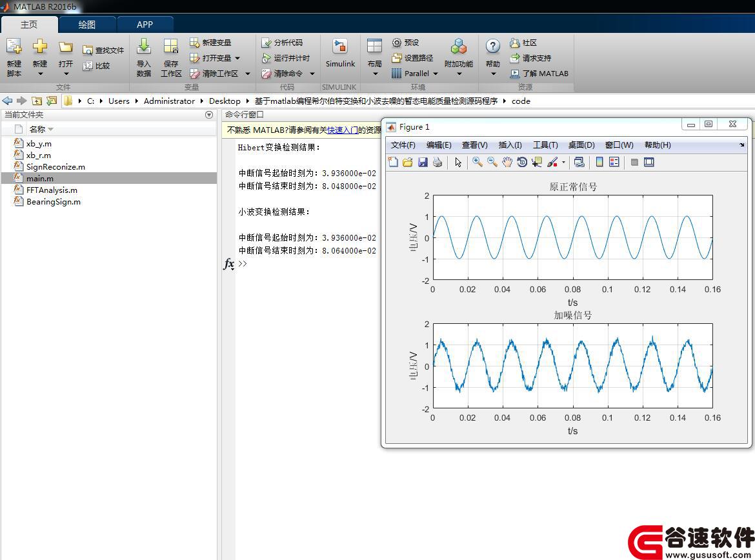Switch to APP tab

pyautogui.click(x=145, y=25)
